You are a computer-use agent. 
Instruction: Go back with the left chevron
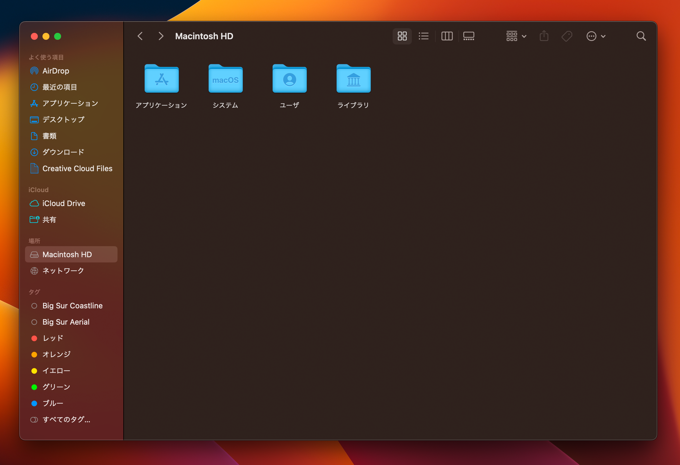140,36
